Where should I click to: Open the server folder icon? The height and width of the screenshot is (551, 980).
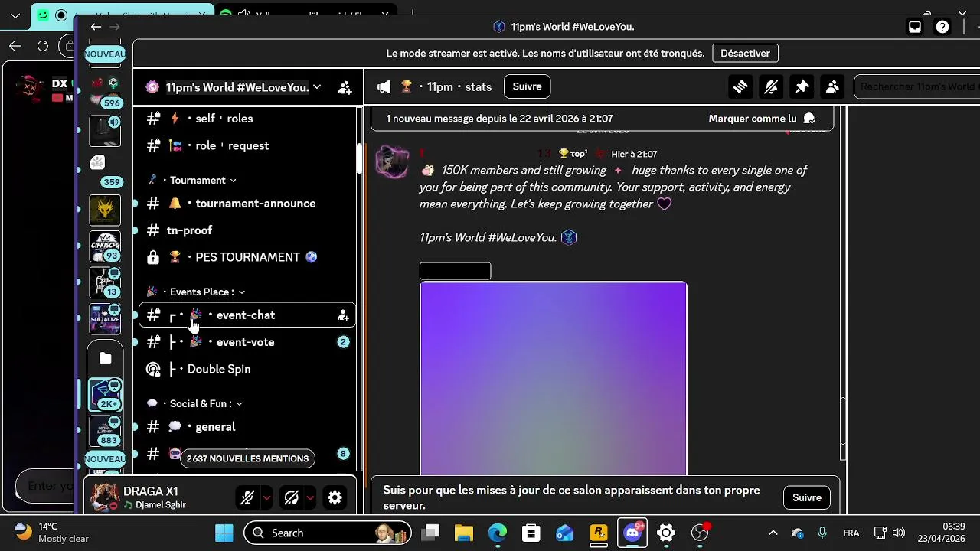coord(105,358)
